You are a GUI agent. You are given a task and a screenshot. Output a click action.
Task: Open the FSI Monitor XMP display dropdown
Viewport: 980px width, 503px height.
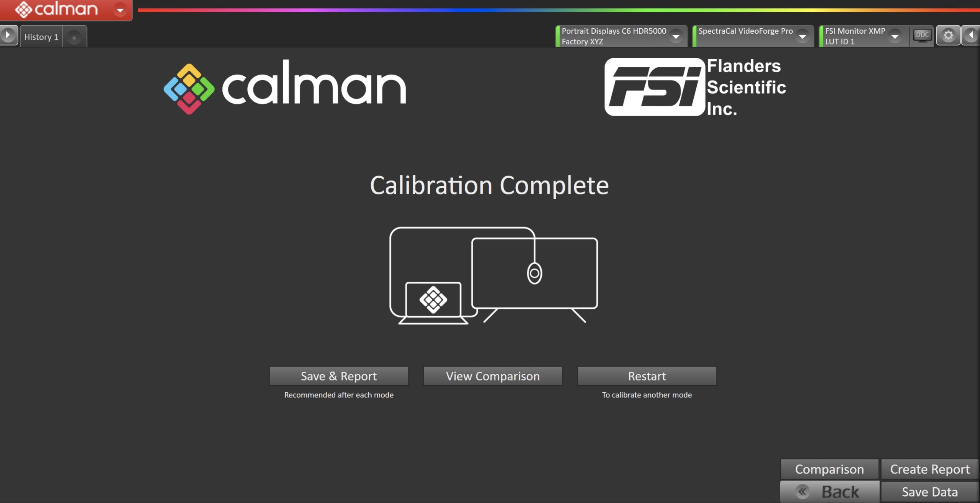(x=895, y=37)
